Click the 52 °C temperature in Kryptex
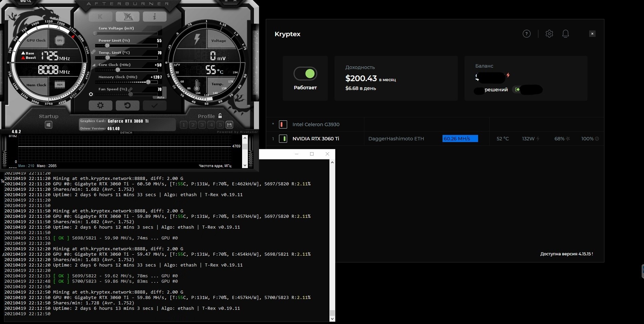644x324 pixels. pos(502,139)
